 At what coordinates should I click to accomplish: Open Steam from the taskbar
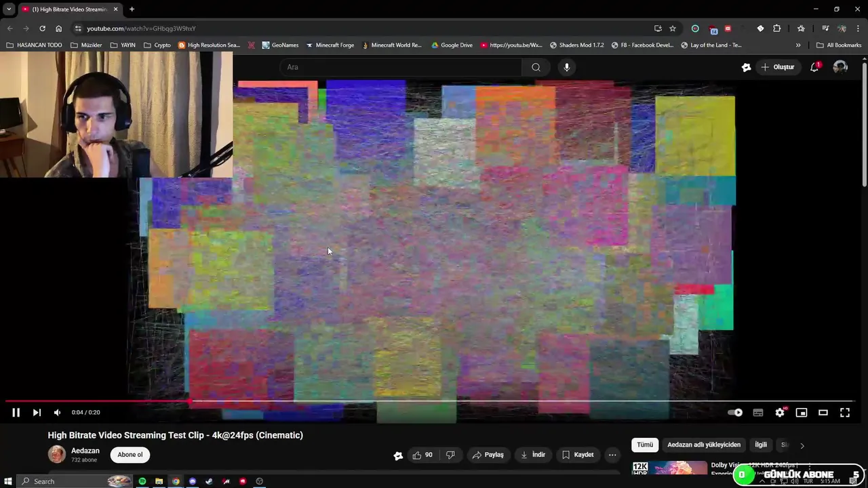tap(209, 481)
